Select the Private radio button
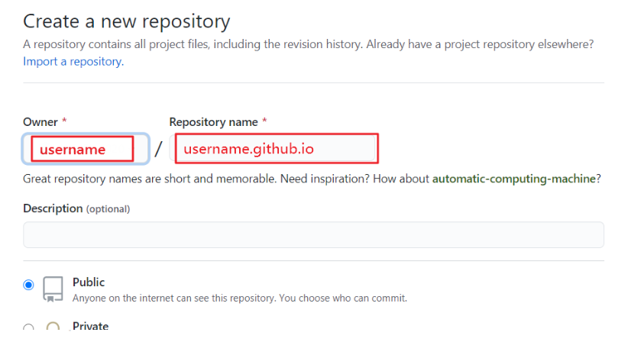 pos(29,327)
